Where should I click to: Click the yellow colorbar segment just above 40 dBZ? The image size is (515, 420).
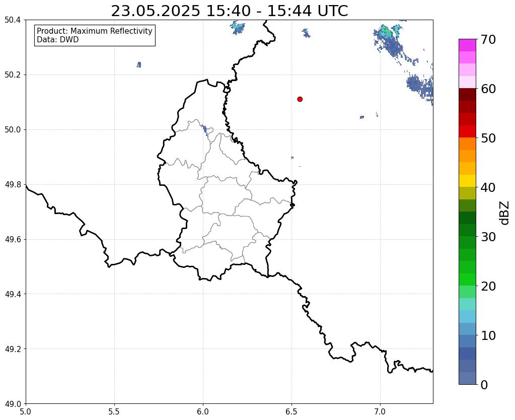[x=467, y=181]
